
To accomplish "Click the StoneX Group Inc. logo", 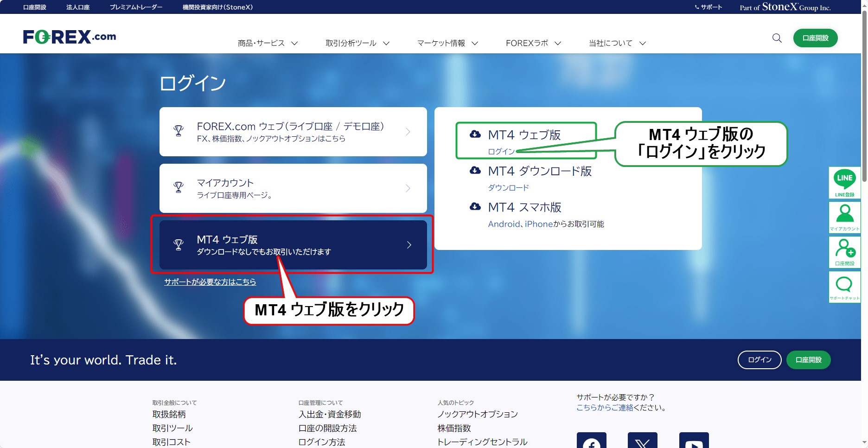I will pos(785,7).
